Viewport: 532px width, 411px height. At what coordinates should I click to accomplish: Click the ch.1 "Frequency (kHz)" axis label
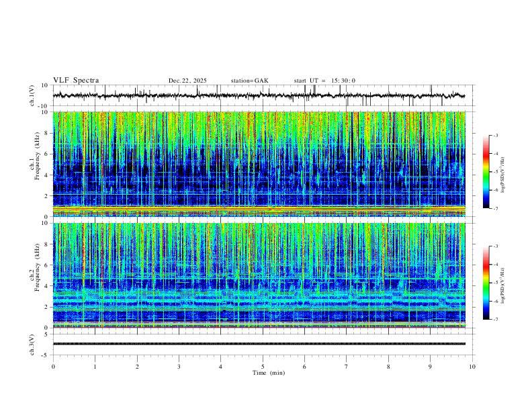point(38,156)
